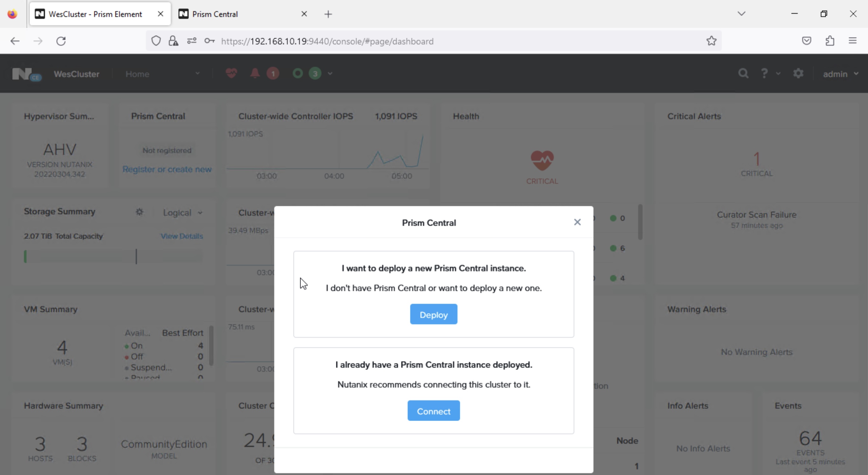868x475 pixels.
Task: Expand the Logical storage view dropdown
Action: tap(183, 213)
